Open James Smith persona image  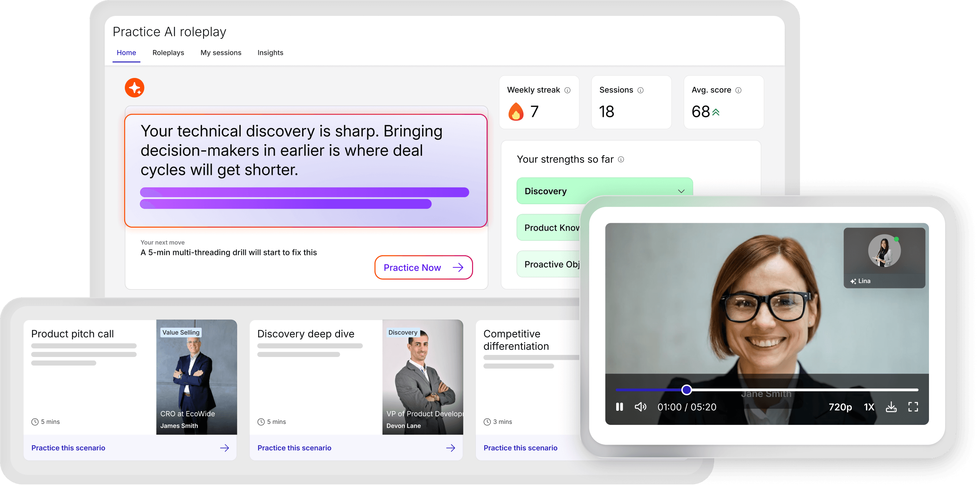click(196, 377)
